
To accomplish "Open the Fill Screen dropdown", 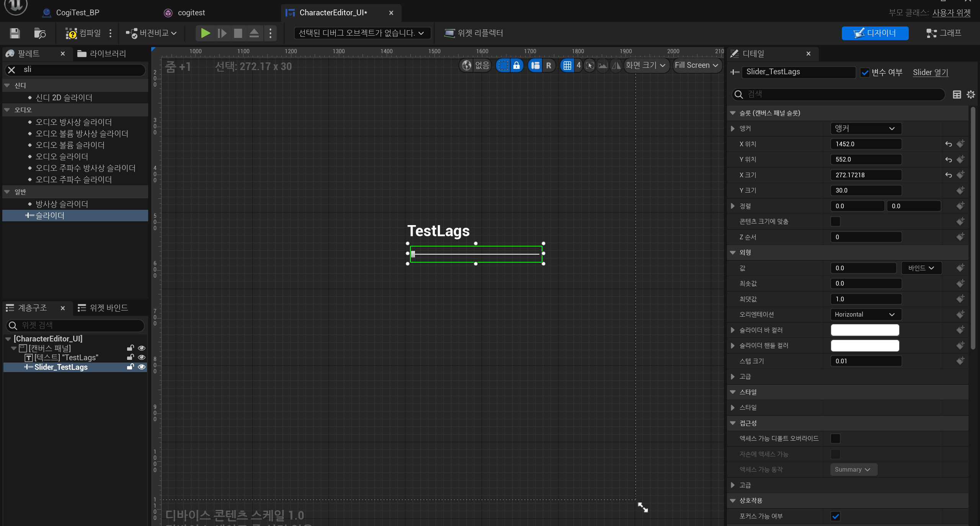I will coord(697,65).
